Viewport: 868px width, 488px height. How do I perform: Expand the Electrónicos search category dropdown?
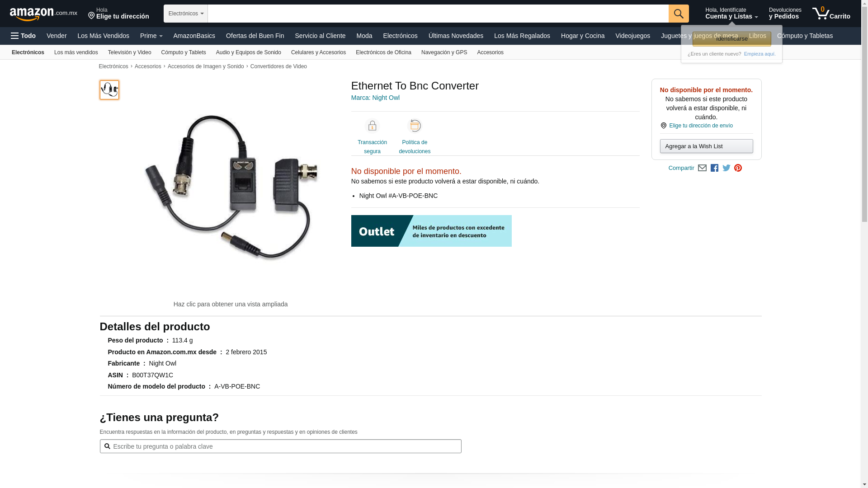click(x=186, y=14)
